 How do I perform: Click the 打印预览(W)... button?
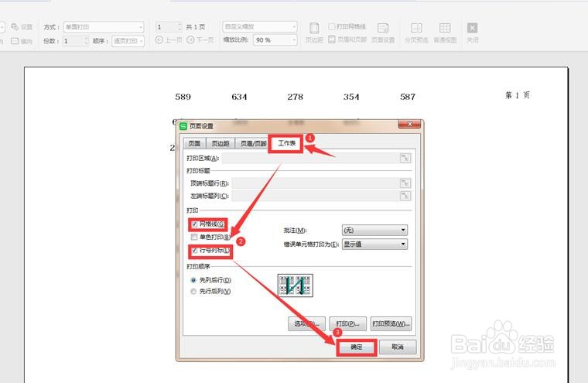pyautogui.click(x=391, y=323)
